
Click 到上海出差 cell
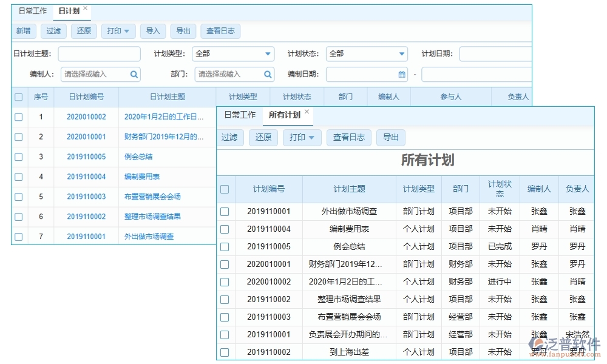(349, 352)
